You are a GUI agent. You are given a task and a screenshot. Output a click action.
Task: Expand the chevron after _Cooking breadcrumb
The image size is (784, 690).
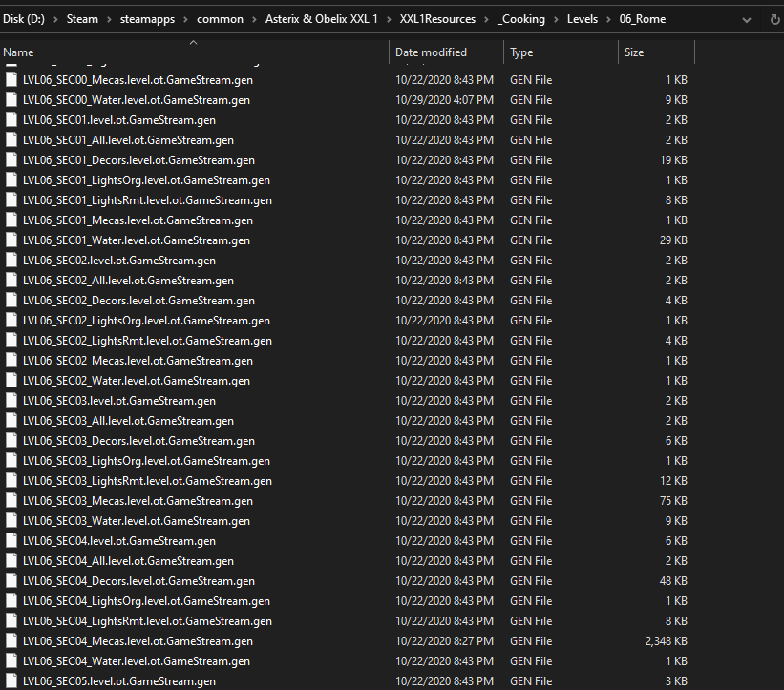pos(556,19)
